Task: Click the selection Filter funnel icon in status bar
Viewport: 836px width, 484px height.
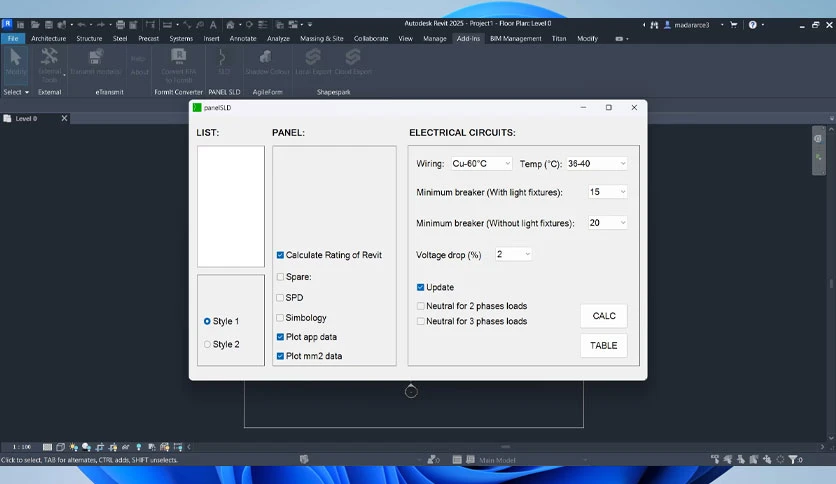Action: [793, 459]
